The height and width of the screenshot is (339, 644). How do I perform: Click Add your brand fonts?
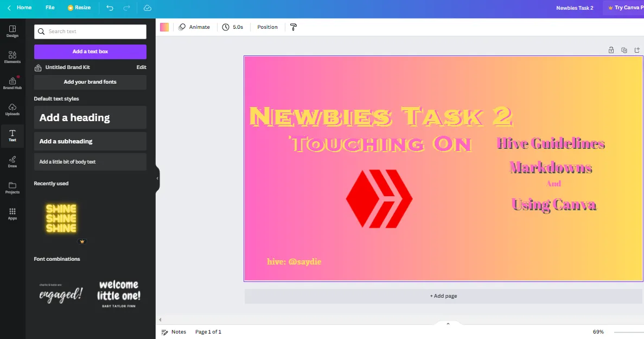[x=90, y=82]
